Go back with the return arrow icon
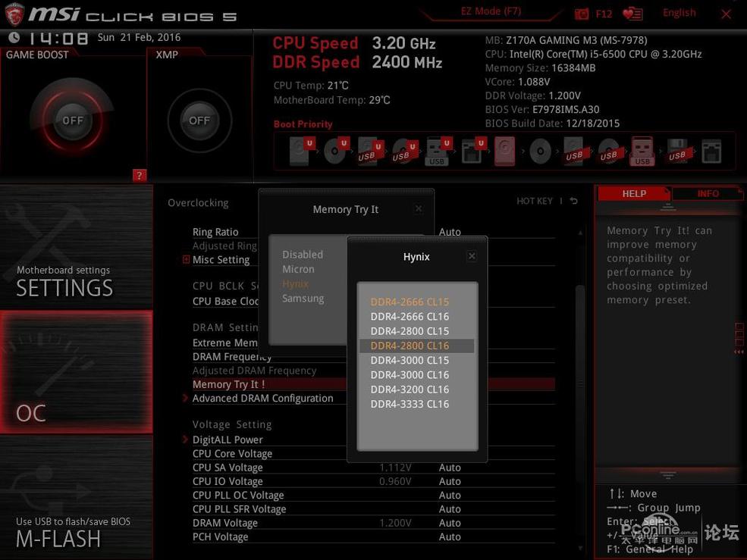 574,201
